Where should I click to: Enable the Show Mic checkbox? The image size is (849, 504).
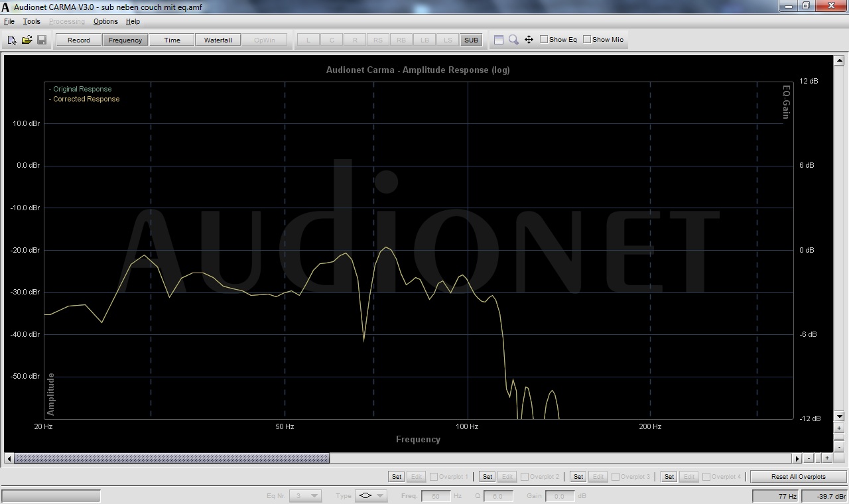pos(587,40)
